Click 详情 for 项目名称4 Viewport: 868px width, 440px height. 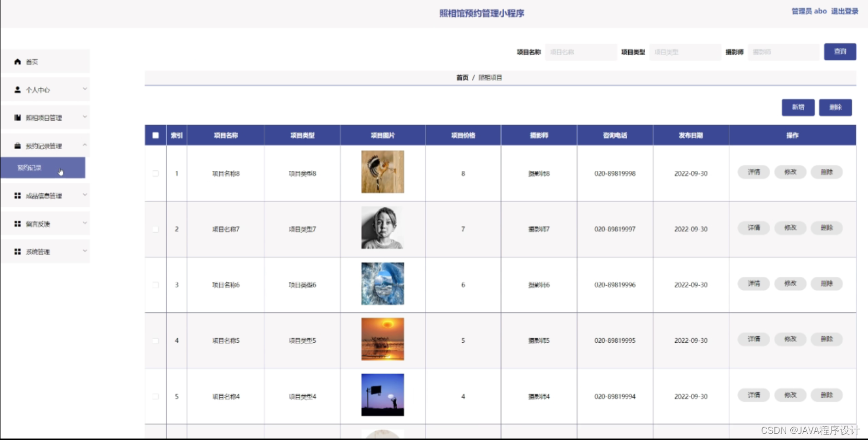(x=754, y=395)
